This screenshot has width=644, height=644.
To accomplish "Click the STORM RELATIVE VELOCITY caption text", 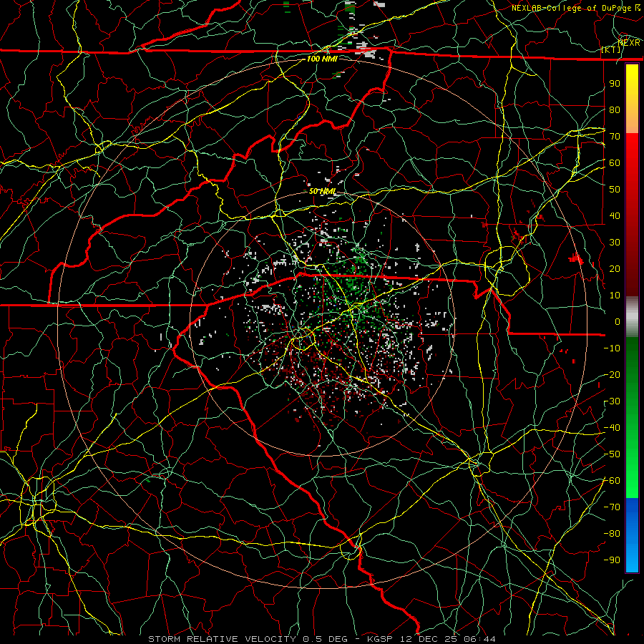I will coord(222,639).
